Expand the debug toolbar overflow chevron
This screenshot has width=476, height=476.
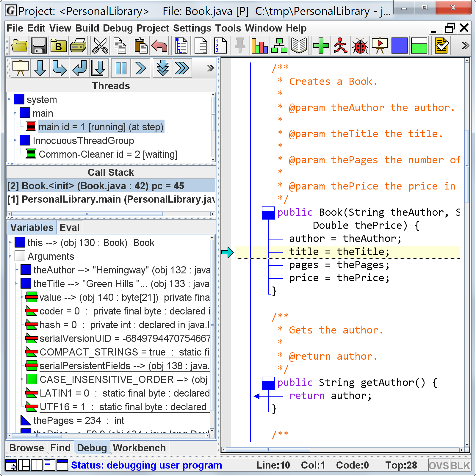210,68
